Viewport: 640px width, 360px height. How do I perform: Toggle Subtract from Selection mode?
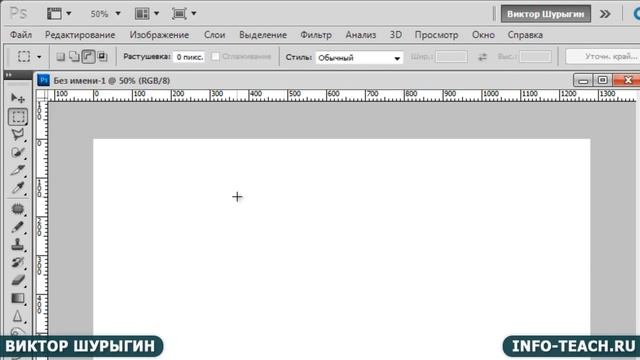tap(88, 57)
